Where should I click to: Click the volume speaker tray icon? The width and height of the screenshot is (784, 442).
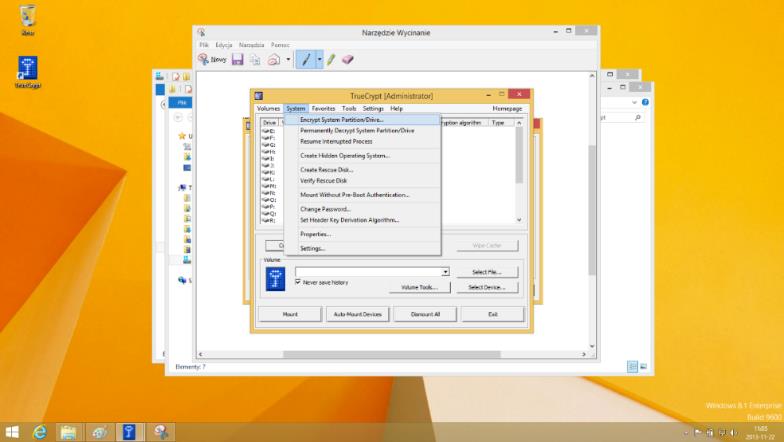click(x=734, y=432)
